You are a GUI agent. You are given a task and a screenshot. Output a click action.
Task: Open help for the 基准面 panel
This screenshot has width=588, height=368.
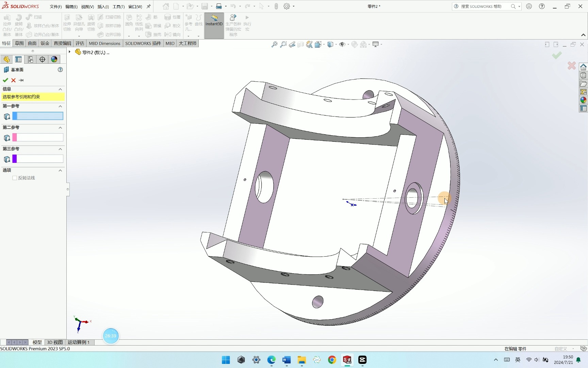[60, 70]
